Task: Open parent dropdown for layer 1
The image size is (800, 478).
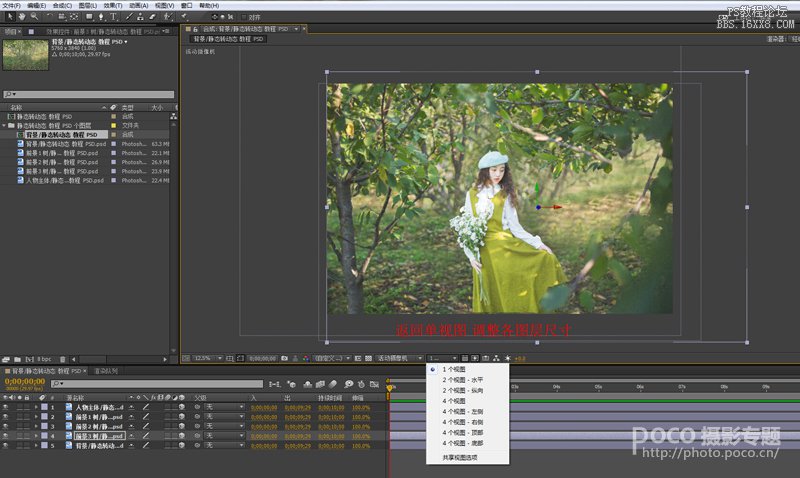Action: coord(224,407)
